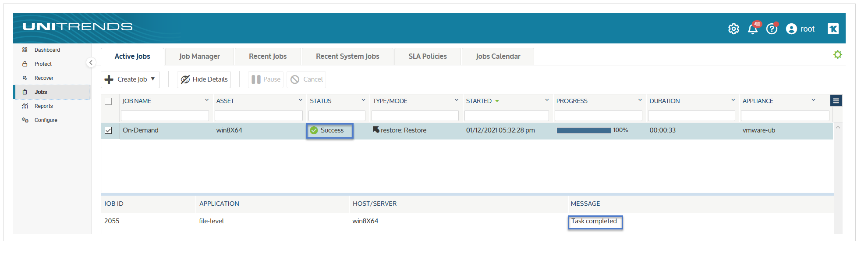The image size is (868, 254).
Task: Click the restore arrow icon in row
Action: point(376,129)
